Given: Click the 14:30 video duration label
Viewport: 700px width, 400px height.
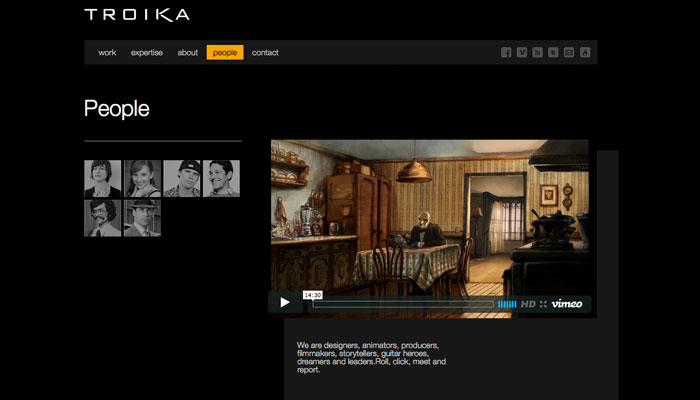Looking at the screenshot, I should coord(312,295).
